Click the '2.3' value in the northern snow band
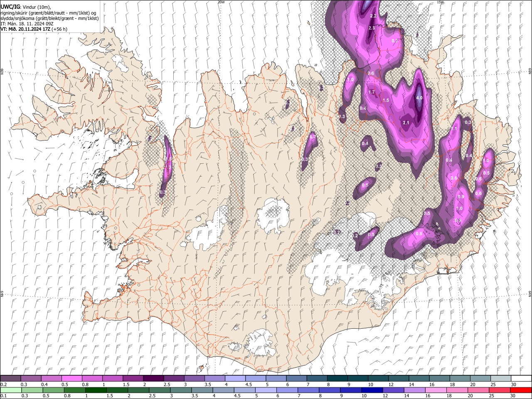Image resolution: width=532 pixels, height=399 pixels. click(x=372, y=28)
